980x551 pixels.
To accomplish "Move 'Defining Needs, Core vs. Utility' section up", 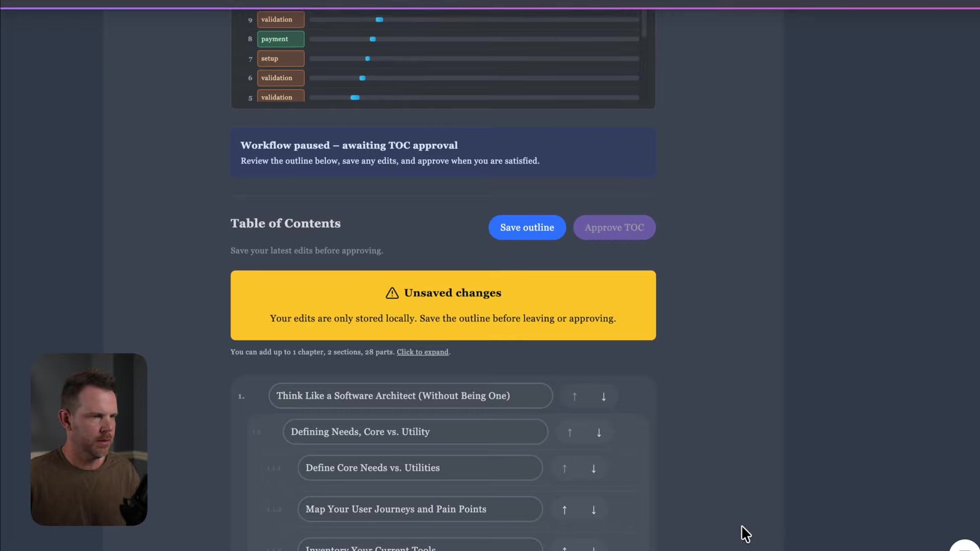I will click(570, 433).
